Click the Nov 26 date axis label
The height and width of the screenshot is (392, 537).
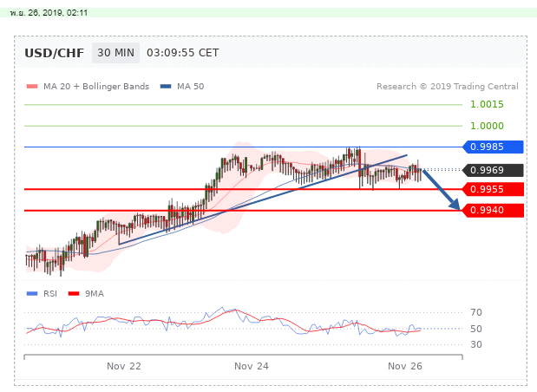tap(405, 366)
